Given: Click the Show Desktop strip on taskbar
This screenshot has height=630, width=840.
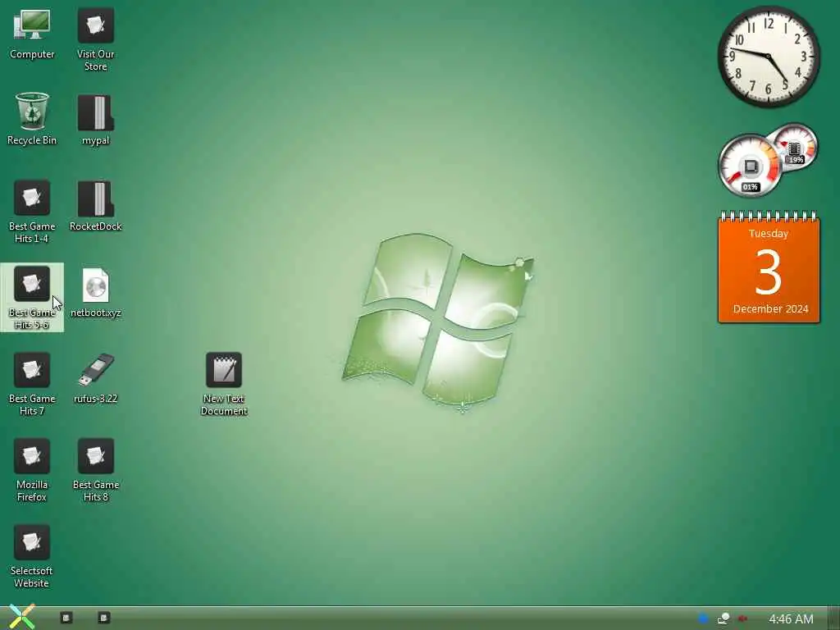Looking at the screenshot, I should (x=833, y=619).
